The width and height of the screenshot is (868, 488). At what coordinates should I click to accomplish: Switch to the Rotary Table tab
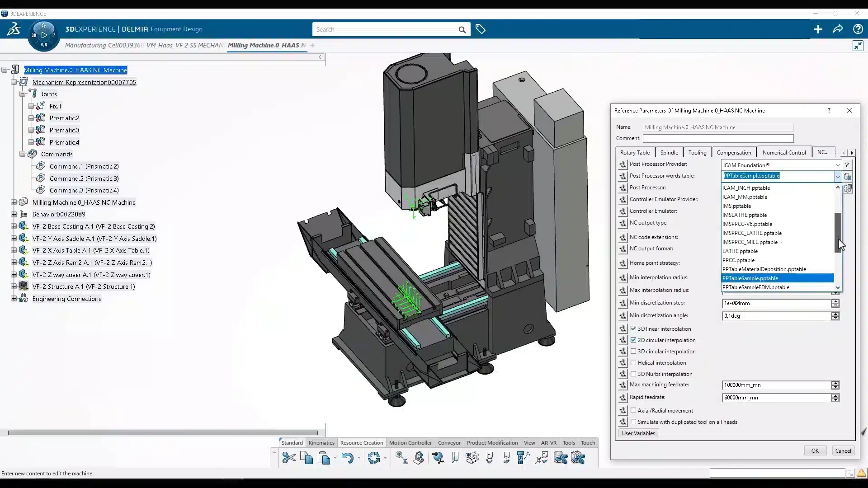coord(635,152)
